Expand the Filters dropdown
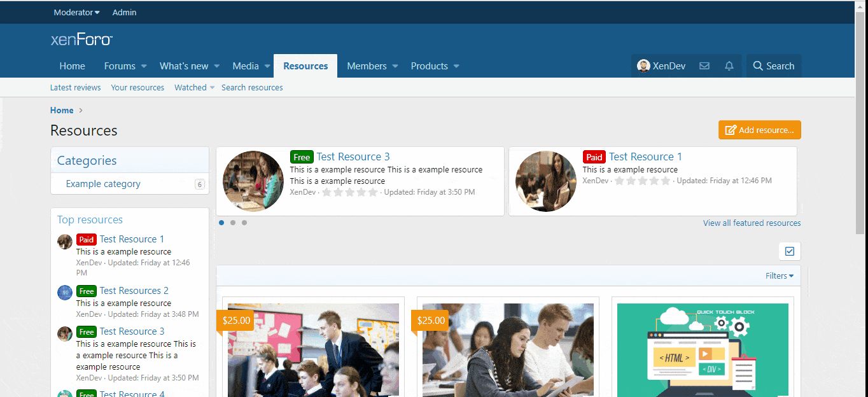 pyautogui.click(x=780, y=275)
